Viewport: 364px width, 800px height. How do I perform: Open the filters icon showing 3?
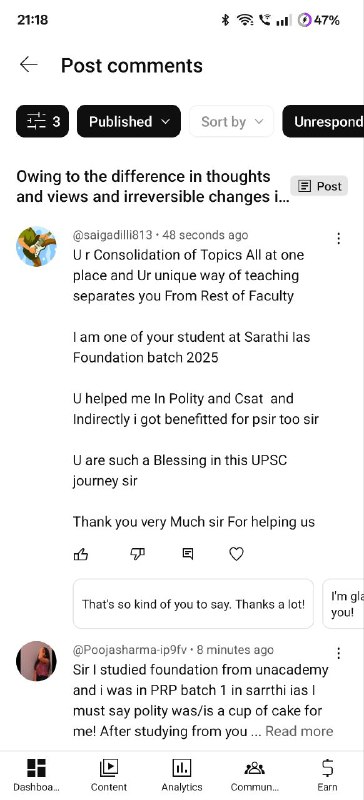(x=42, y=121)
